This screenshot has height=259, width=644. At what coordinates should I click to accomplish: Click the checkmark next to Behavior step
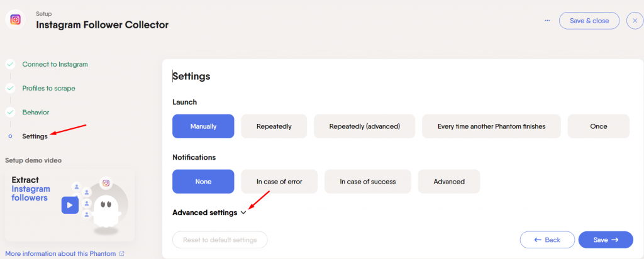pyautogui.click(x=10, y=112)
